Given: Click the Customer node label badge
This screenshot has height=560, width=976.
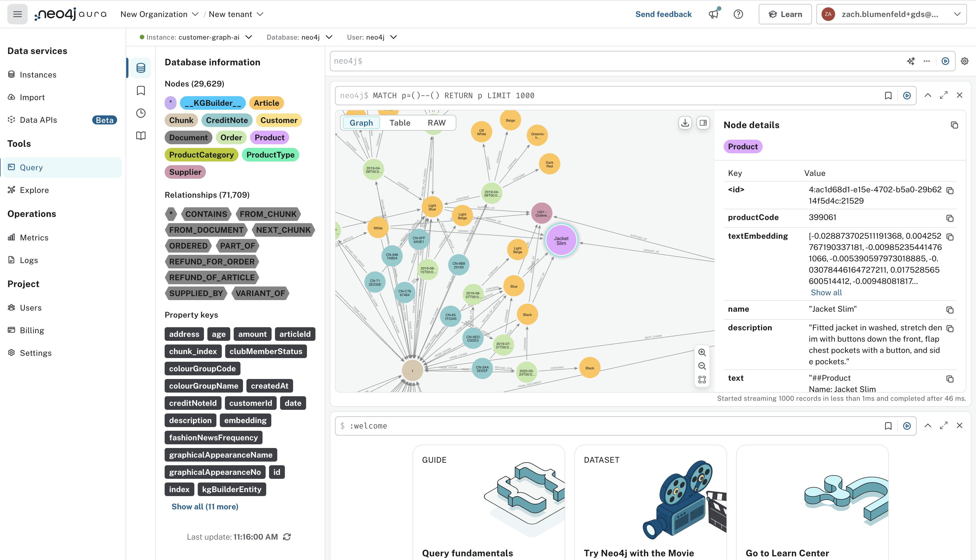Looking at the screenshot, I should [279, 120].
